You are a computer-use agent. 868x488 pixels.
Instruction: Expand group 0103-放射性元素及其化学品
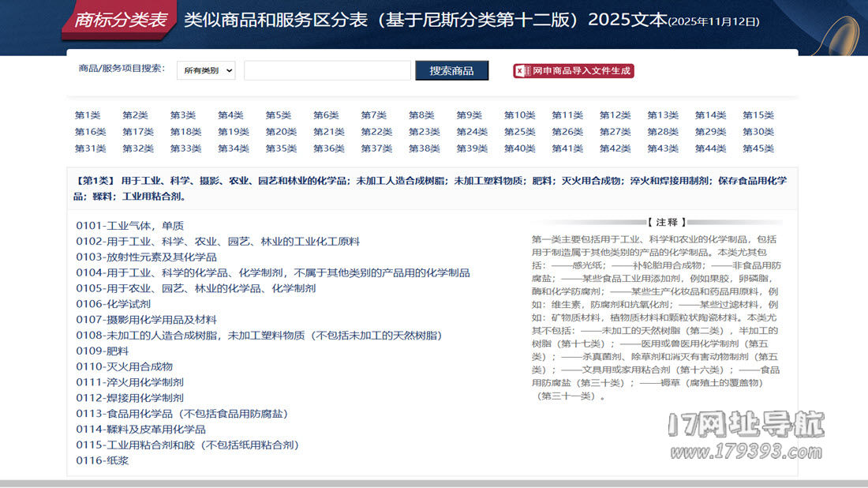coord(146,257)
